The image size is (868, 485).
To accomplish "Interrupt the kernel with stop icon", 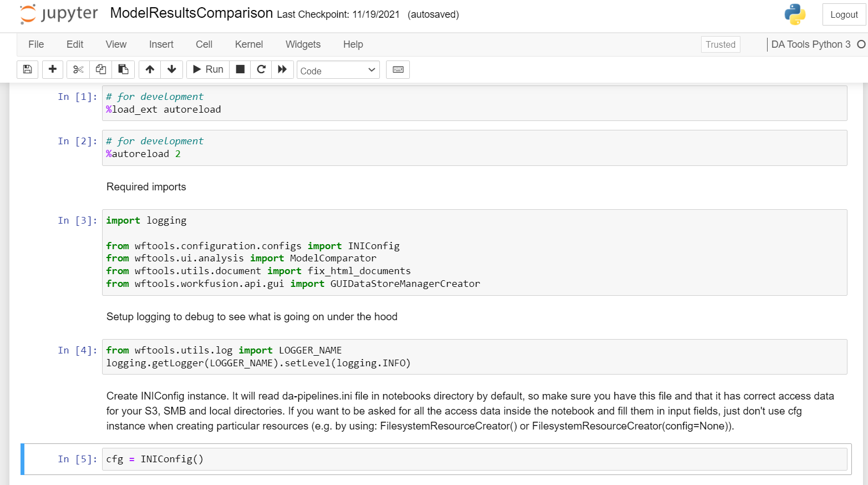I will coord(240,69).
